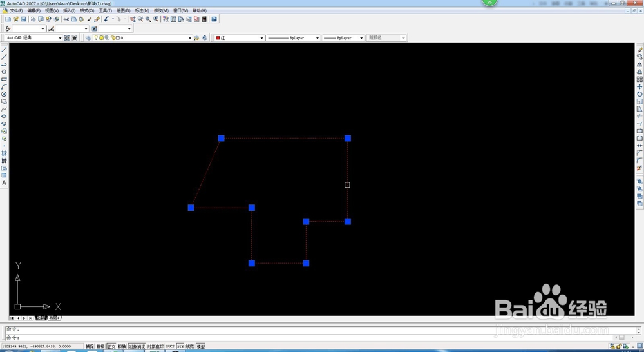Toggle 捕捉 (Snap) in status bar
644x352 pixels.
click(x=90, y=347)
